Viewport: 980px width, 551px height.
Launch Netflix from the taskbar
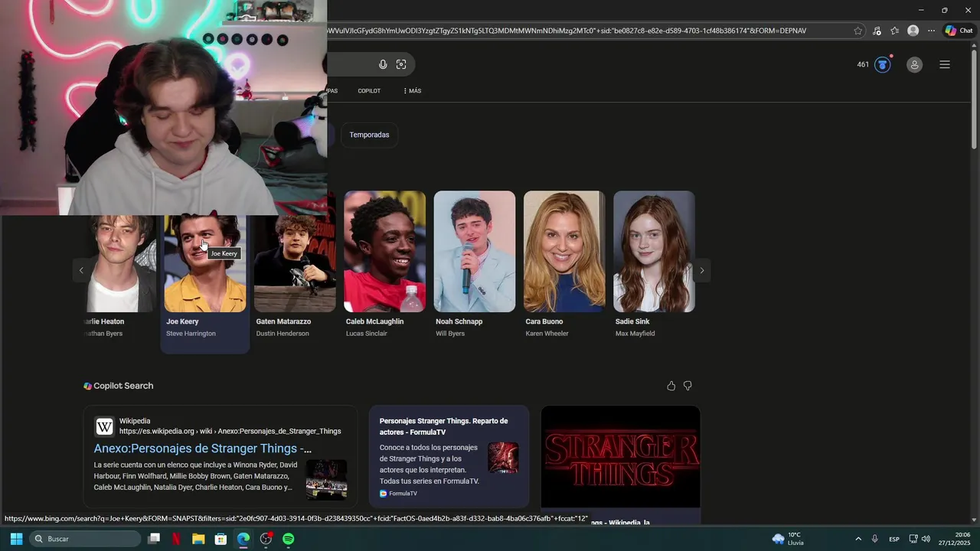176,539
